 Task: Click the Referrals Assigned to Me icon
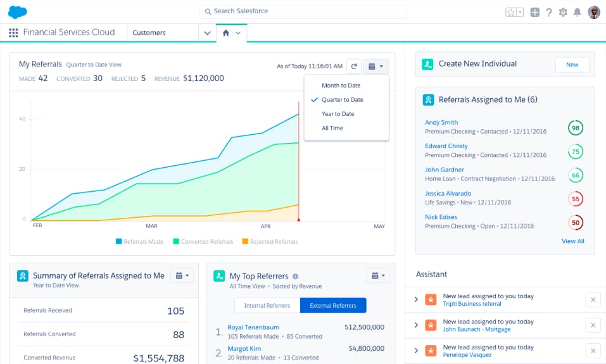[x=428, y=99]
